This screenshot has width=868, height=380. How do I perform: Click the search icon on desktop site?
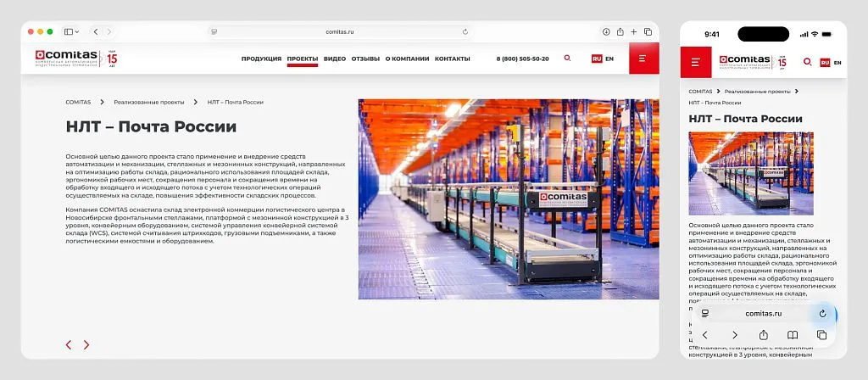(567, 59)
